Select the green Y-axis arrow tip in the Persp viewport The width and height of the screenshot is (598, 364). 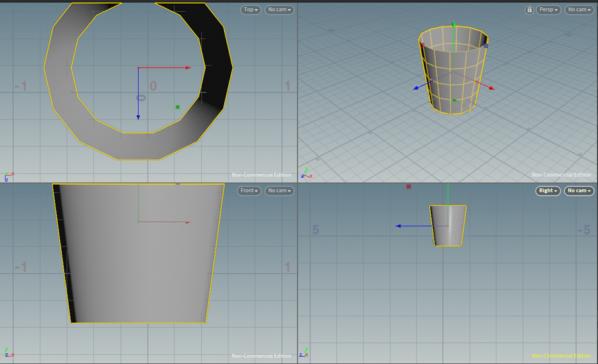pyautogui.click(x=453, y=24)
